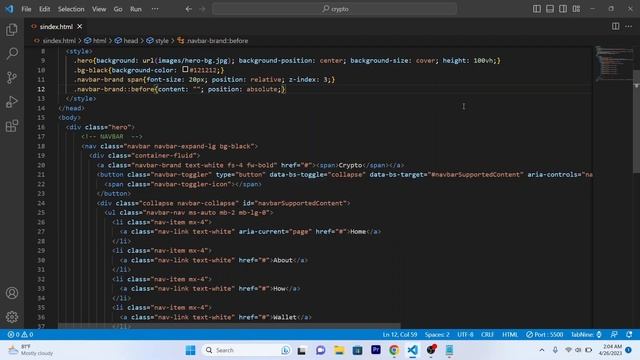640x360 pixels.
Task: Open errors and warnings in status bar
Action: (x=20, y=335)
